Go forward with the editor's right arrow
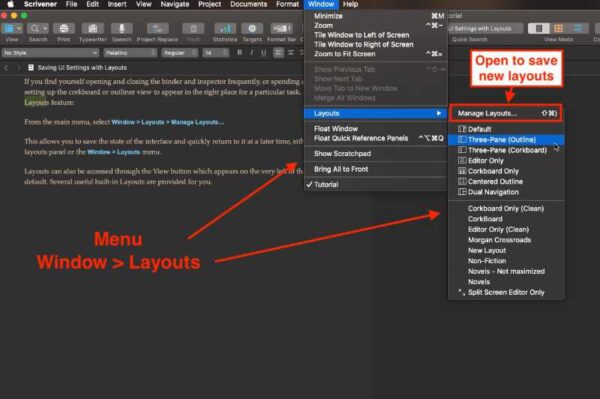The height and width of the screenshot is (399, 600). click(19, 68)
